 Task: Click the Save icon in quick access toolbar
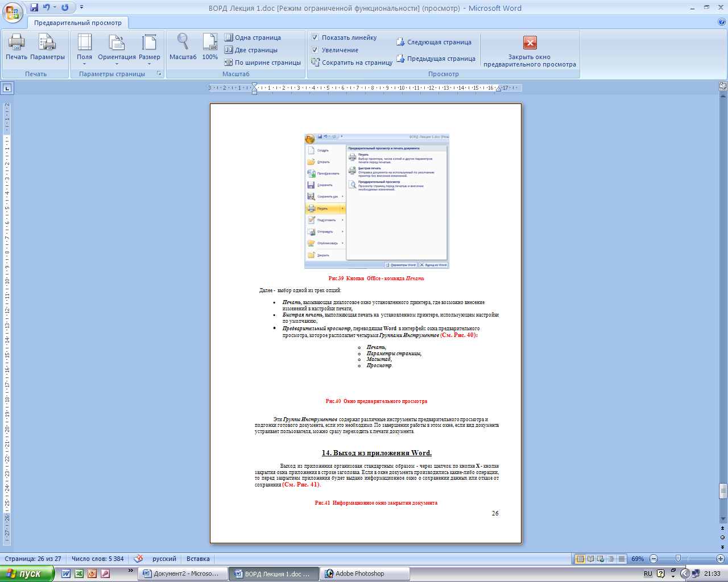pyautogui.click(x=34, y=7)
